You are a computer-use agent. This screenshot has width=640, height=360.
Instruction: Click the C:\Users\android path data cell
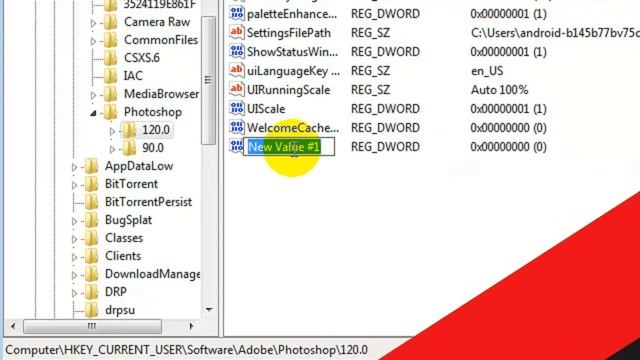555,33
